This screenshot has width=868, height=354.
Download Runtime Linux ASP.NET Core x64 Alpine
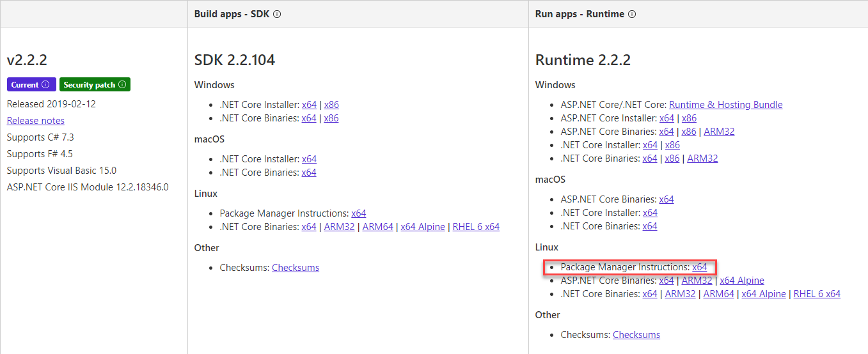pos(742,281)
